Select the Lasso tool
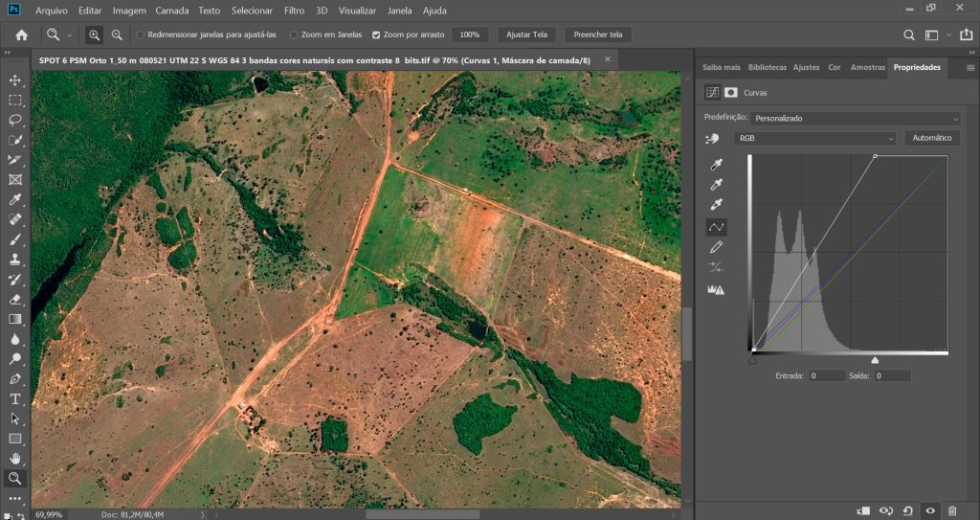The image size is (980, 520). click(x=15, y=120)
